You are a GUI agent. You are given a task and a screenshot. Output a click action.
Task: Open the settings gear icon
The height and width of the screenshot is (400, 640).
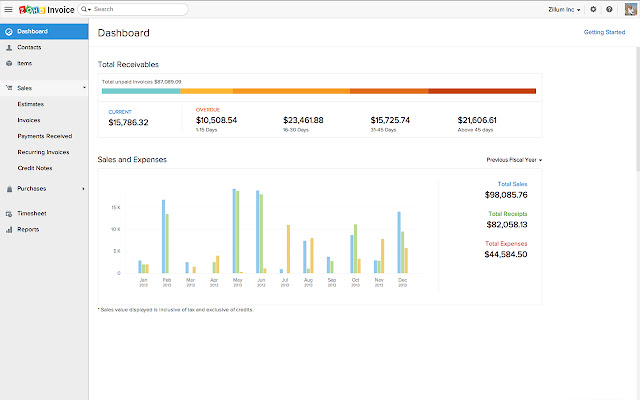pos(593,9)
